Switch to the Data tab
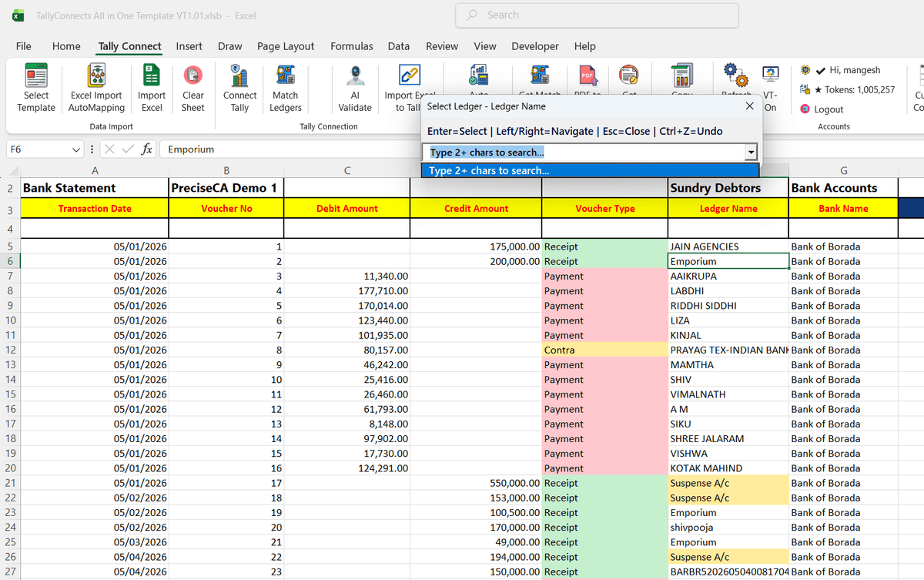The height and width of the screenshot is (580, 924). 399,46
